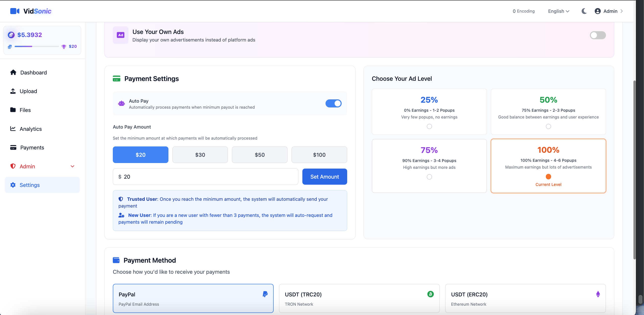This screenshot has height=315, width=644.
Task: Click the Dashboard home icon
Action: click(13, 72)
